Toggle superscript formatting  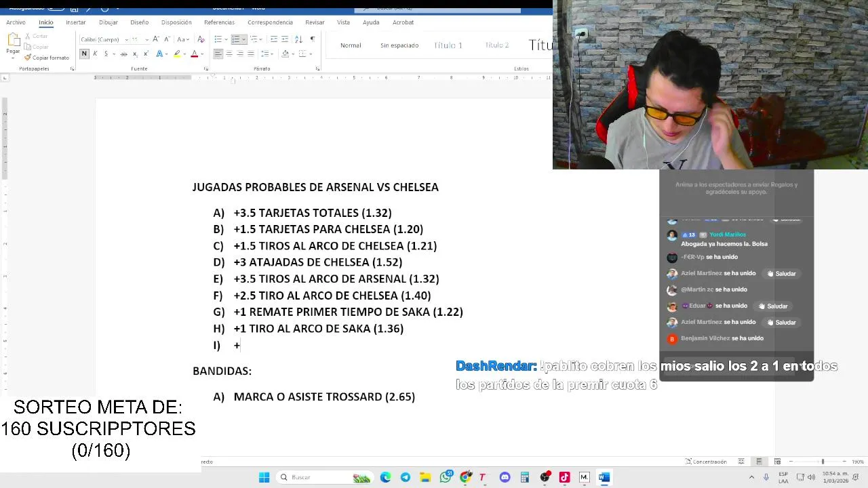coord(145,54)
